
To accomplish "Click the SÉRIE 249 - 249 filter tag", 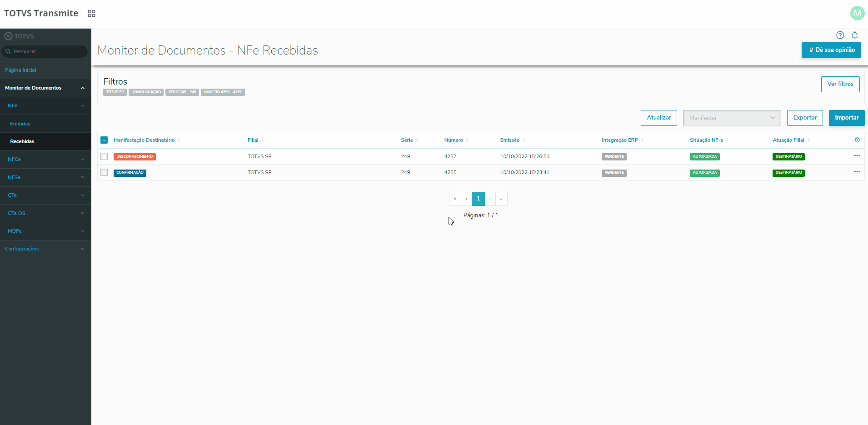I will point(182,92).
